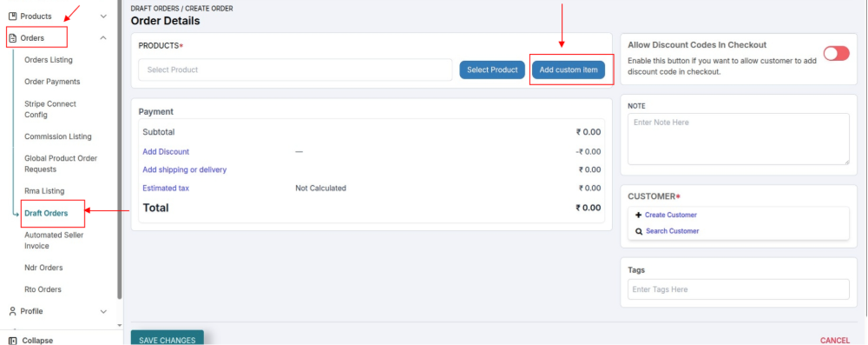Image resolution: width=868 pixels, height=345 pixels.
Task: Open Rma Listing page
Action: pyautogui.click(x=44, y=191)
